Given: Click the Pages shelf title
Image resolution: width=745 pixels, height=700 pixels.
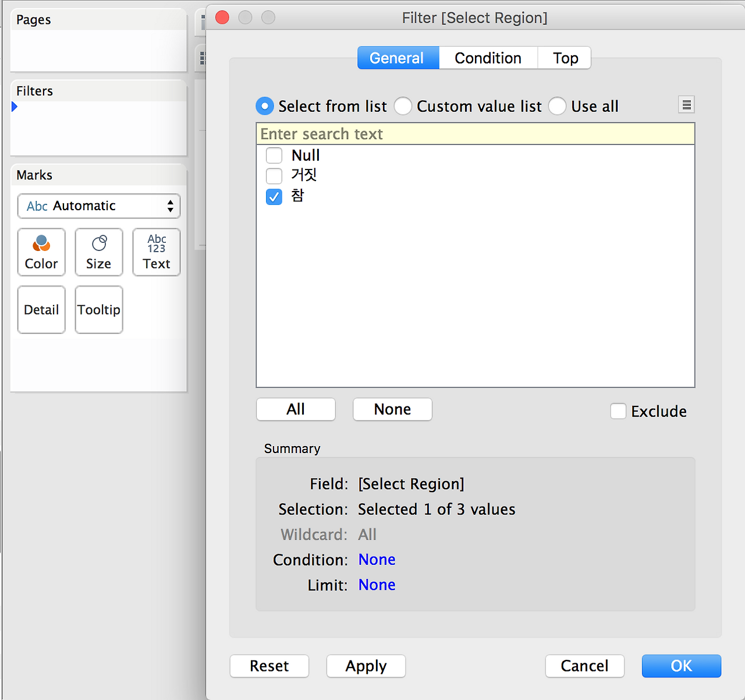Looking at the screenshot, I should point(34,20).
